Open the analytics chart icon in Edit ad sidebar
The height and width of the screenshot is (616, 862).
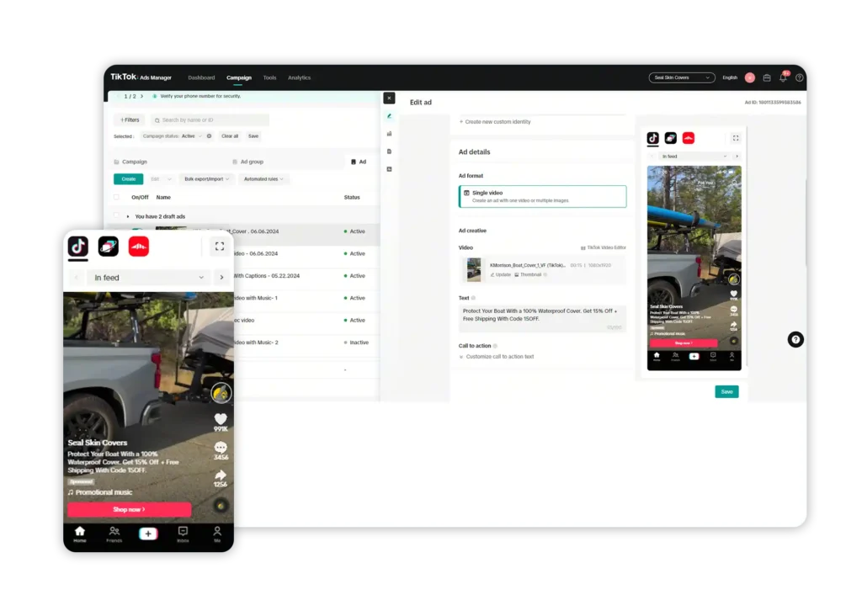click(389, 133)
